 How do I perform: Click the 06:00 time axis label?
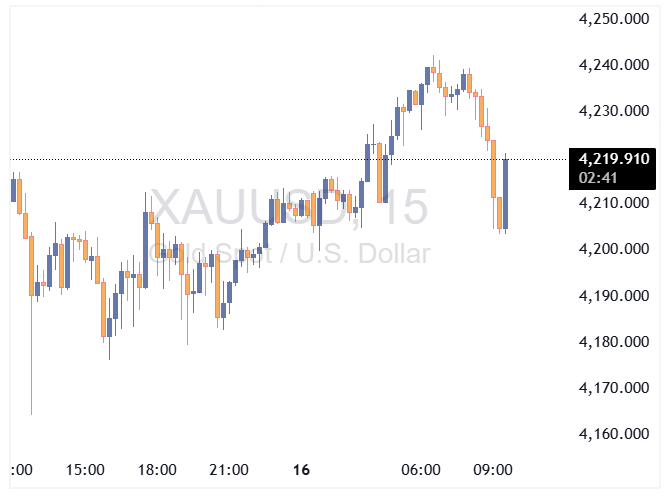coord(421,469)
